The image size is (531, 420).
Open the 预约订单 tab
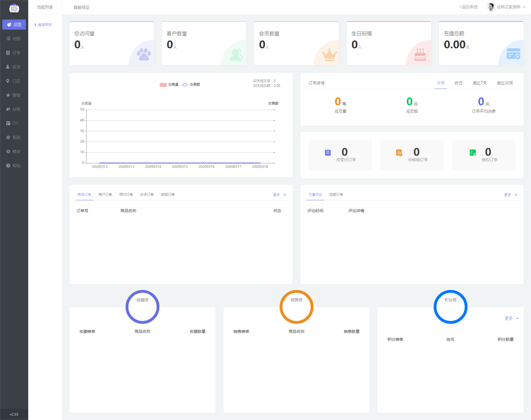tap(125, 194)
